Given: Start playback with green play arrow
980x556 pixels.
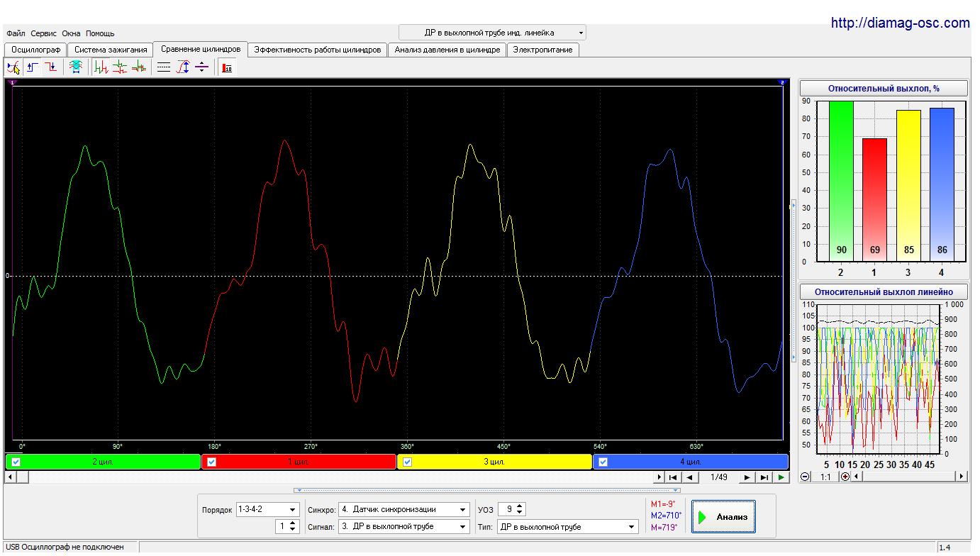Looking at the screenshot, I should point(781,477).
